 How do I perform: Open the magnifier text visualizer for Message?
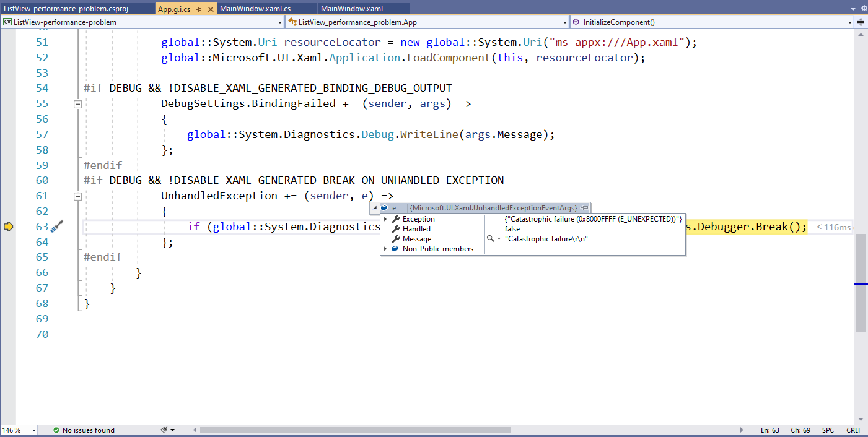[490, 239]
